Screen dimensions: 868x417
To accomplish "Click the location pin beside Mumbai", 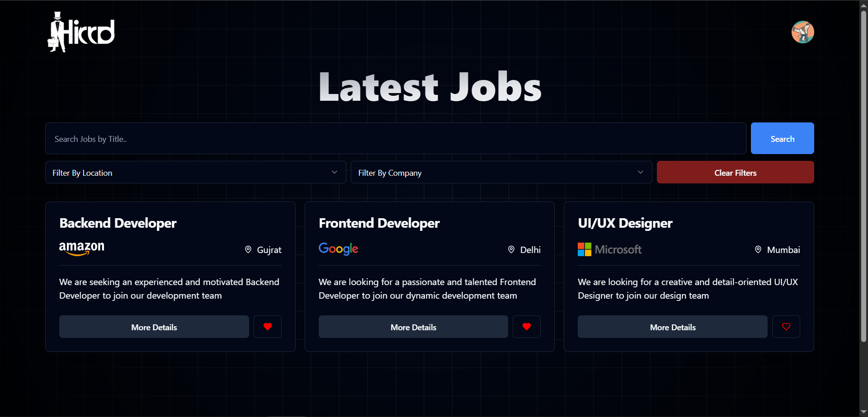I will (x=758, y=249).
